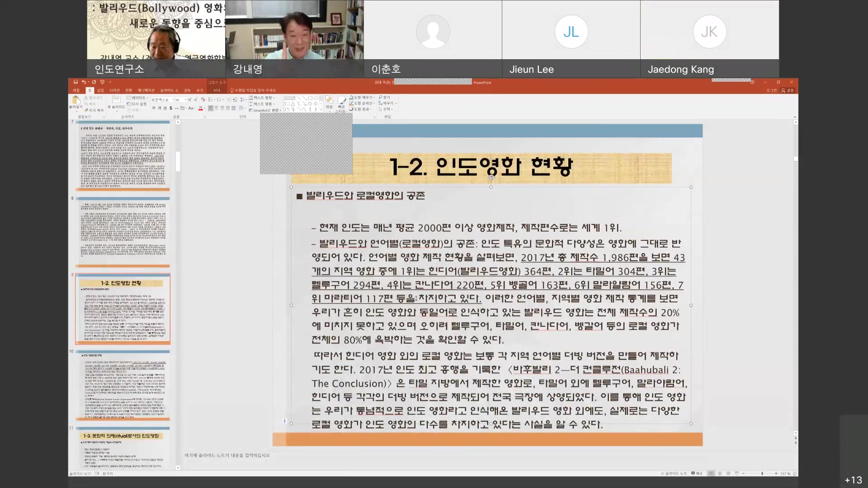The width and height of the screenshot is (868, 488).
Task: Fit slide to current window icon
Action: click(x=795, y=473)
